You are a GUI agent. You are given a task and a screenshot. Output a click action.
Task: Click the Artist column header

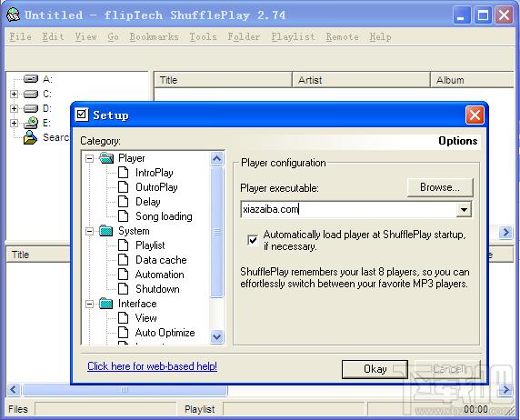tap(361, 80)
